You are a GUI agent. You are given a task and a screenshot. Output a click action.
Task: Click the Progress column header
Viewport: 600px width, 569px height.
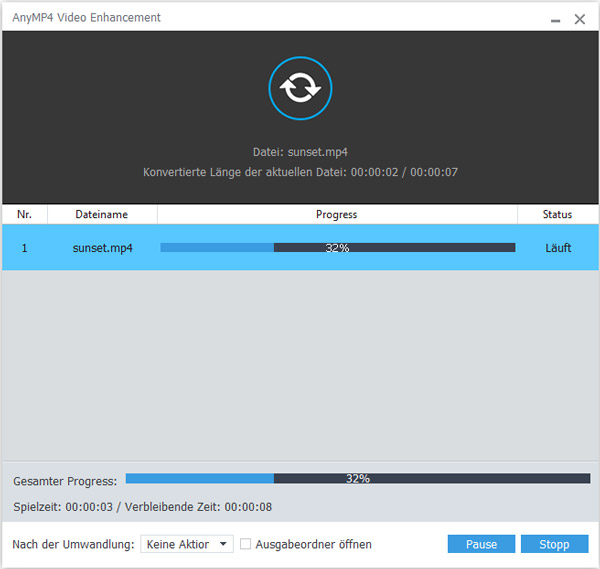337,214
